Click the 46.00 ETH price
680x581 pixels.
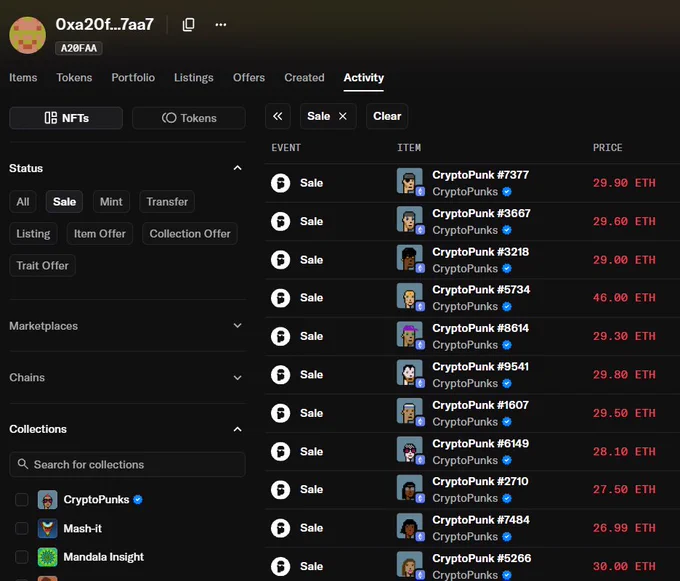pyautogui.click(x=624, y=298)
